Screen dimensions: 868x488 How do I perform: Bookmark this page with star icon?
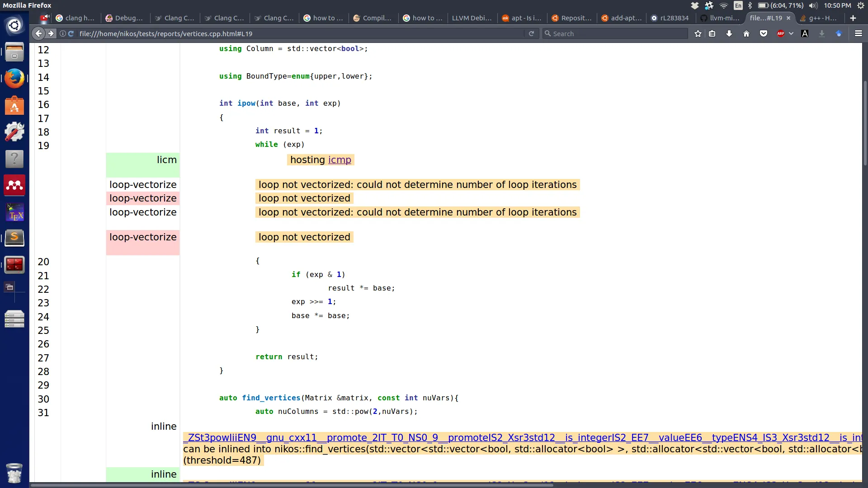[698, 33]
